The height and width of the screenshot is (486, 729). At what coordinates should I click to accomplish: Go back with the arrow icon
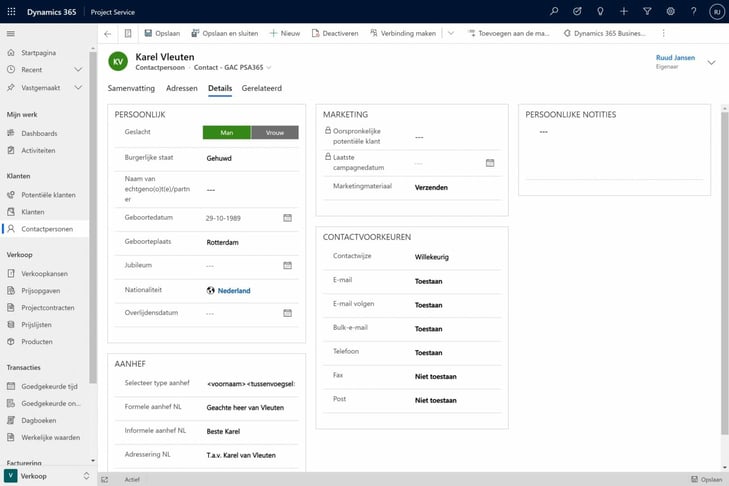[108, 33]
